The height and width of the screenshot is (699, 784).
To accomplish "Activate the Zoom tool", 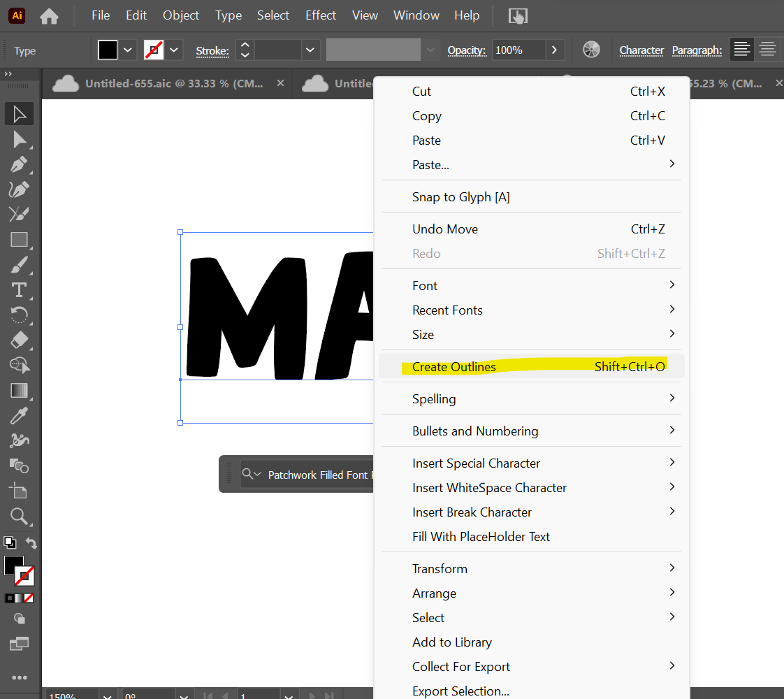I will click(19, 517).
